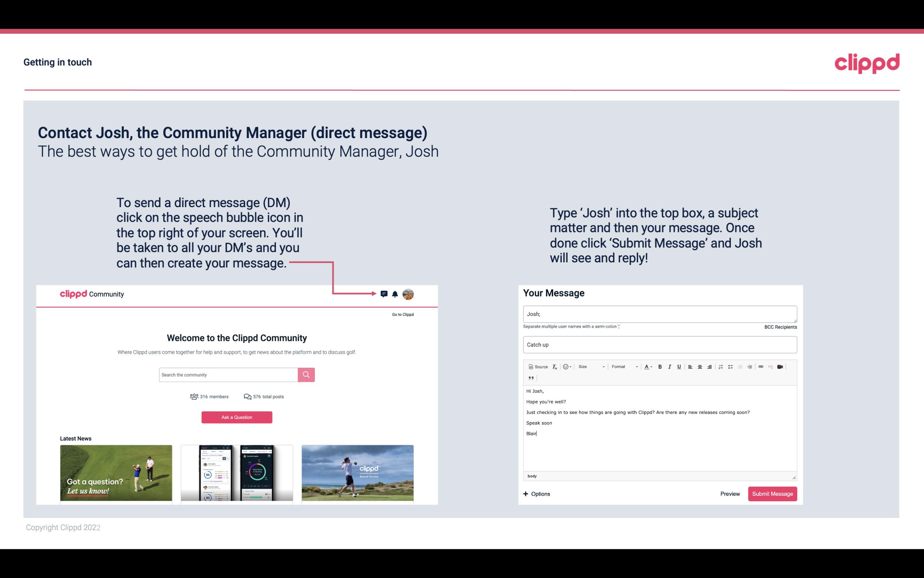Toggle underline formatting U icon
Image resolution: width=924 pixels, height=578 pixels.
click(x=678, y=366)
